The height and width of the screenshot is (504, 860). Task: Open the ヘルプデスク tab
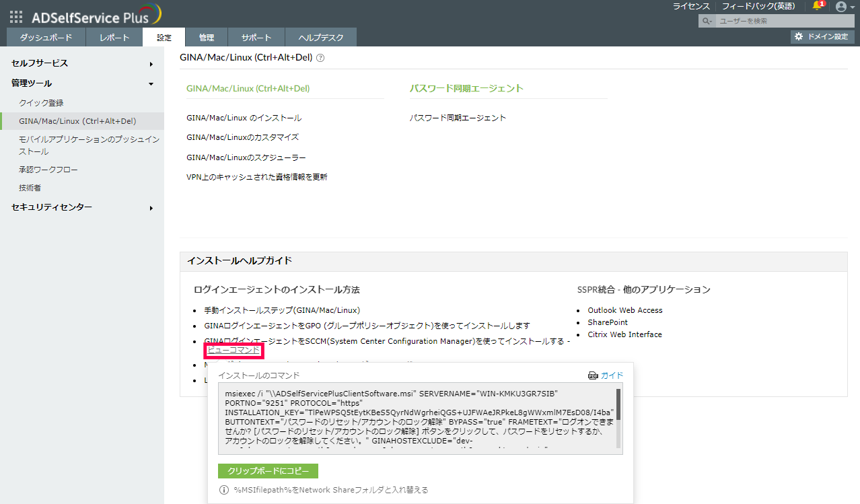320,38
